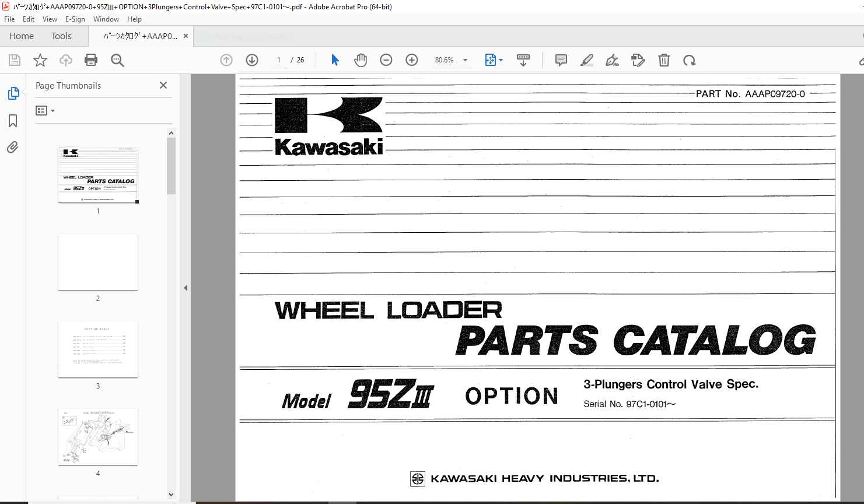Click the Serial No. 97C1-0101 text
Image resolution: width=864 pixels, height=504 pixels.
[629, 404]
